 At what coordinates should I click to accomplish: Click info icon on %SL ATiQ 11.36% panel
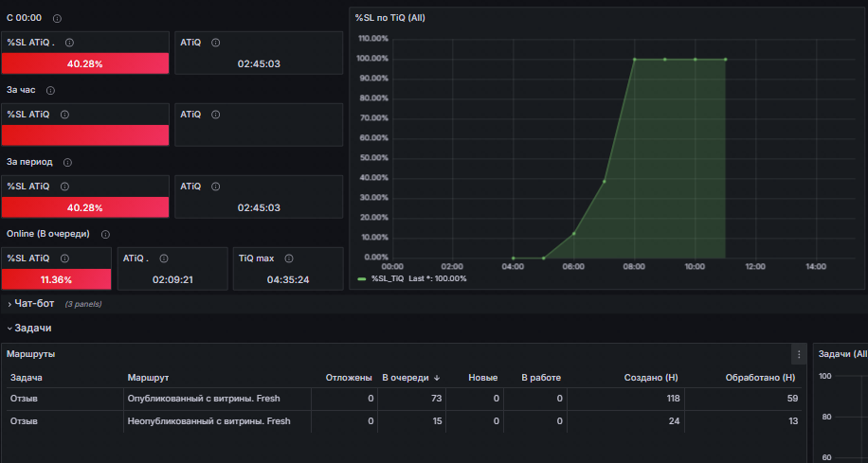click(64, 258)
